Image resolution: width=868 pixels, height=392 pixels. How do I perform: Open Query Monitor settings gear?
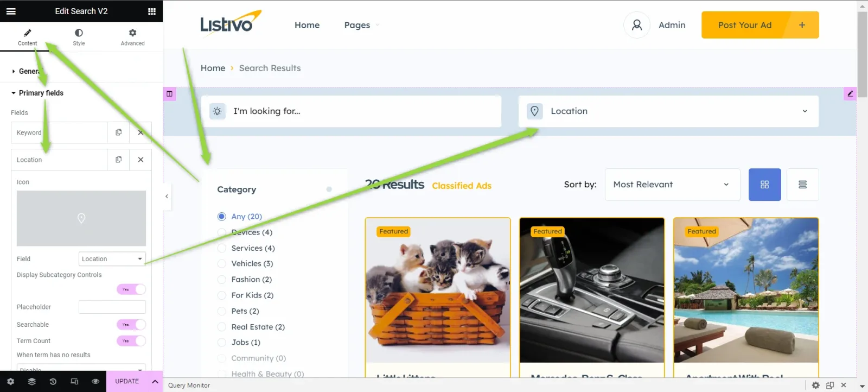pyautogui.click(x=816, y=385)
